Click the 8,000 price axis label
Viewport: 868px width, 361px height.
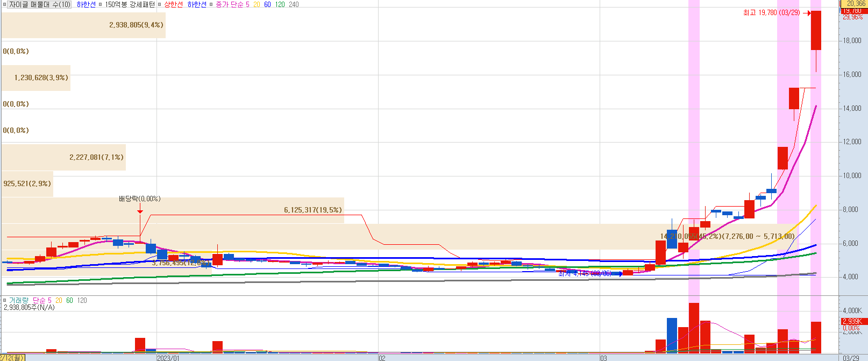(851, 209)
